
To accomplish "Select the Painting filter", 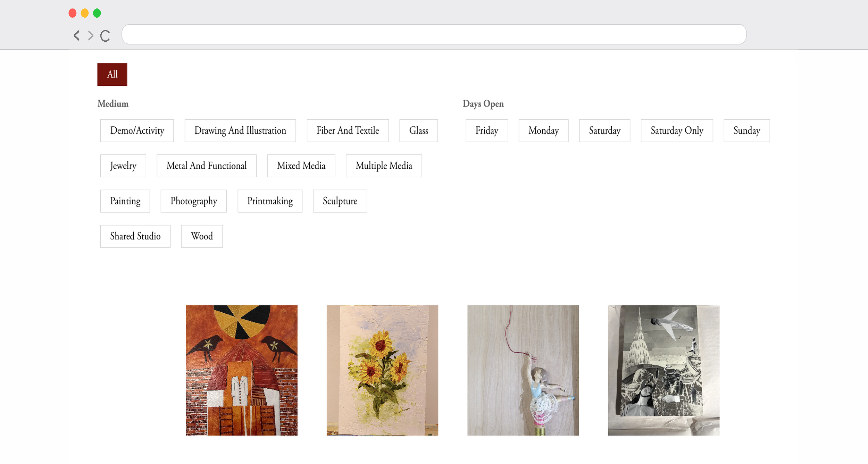I will [125, 201].
